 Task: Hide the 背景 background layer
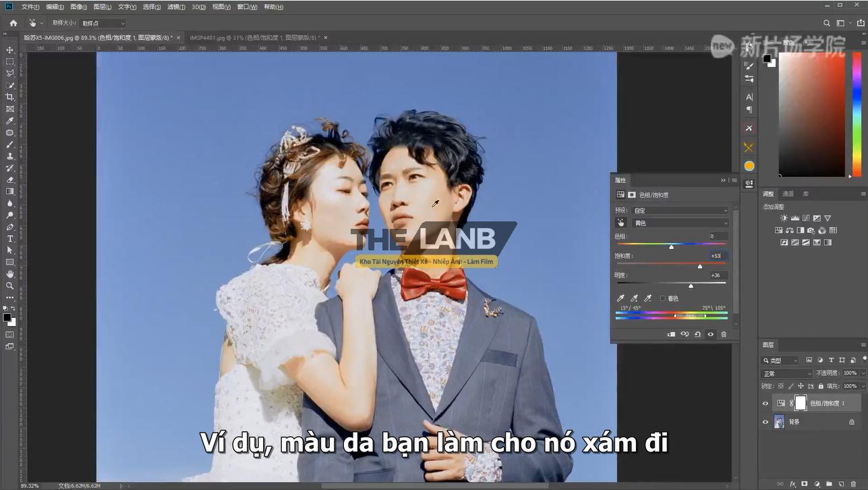[765, 422]
